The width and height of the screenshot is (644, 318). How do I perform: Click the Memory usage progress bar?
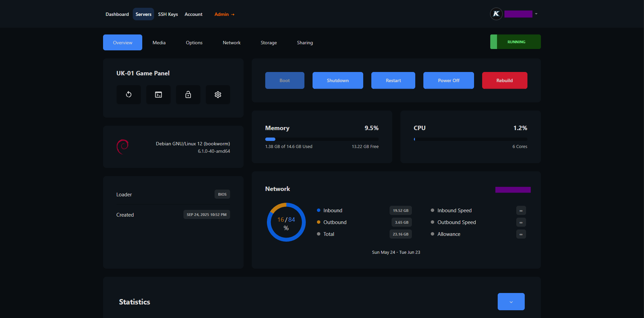point(322,139)
